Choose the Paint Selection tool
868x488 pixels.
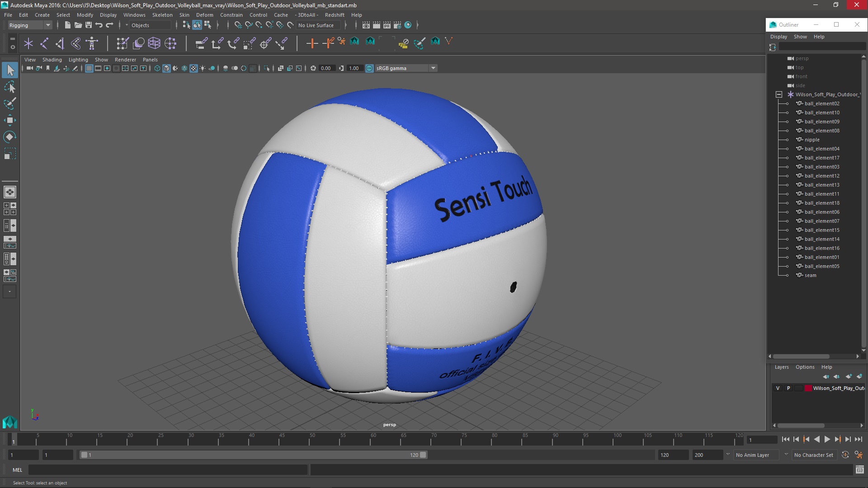point(10,103)
